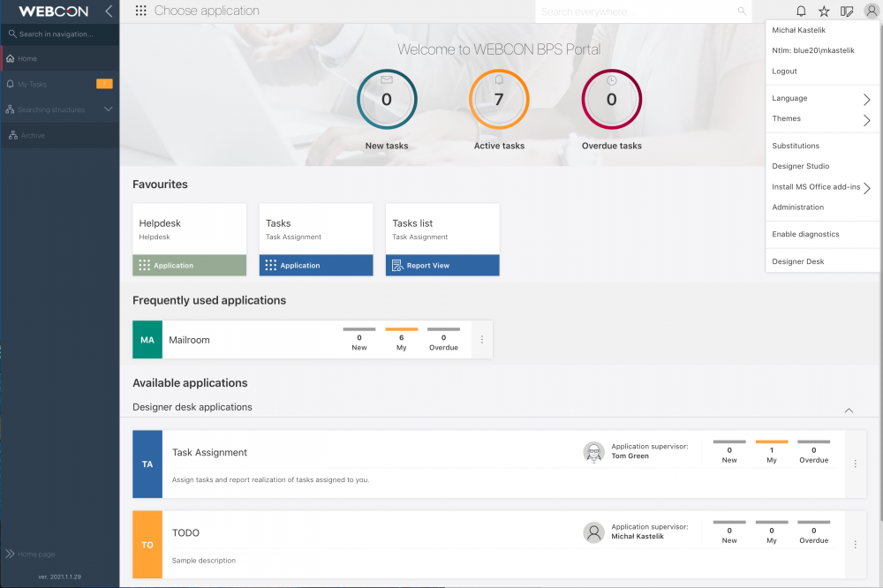Image resolution: width=883 pixels, height=588 pixels.
Task: Click the TO TODO color tile
Action: click(x=147, y=545)
